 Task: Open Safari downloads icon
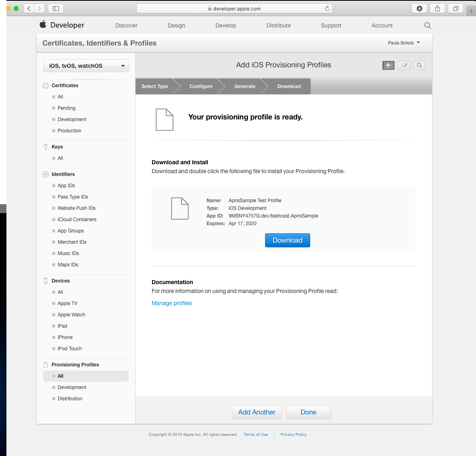point(419,8)
